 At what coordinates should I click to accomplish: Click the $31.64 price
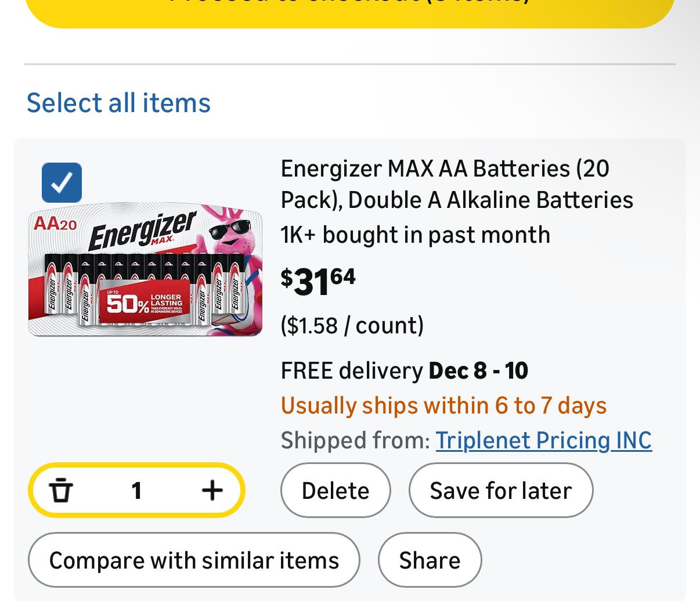318,281
